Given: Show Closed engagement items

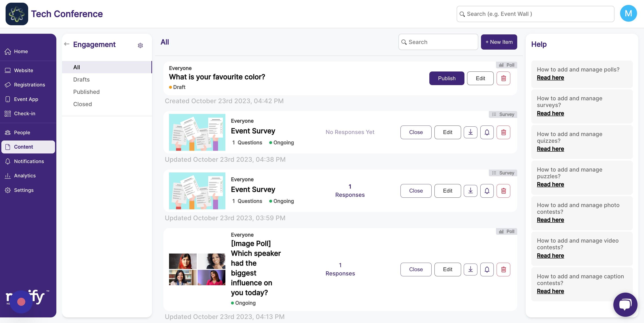Looking at the screenshot, I should 82,104.
